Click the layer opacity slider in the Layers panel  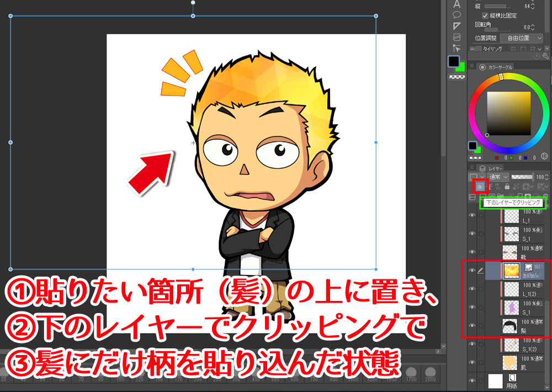tap(522, 177)
